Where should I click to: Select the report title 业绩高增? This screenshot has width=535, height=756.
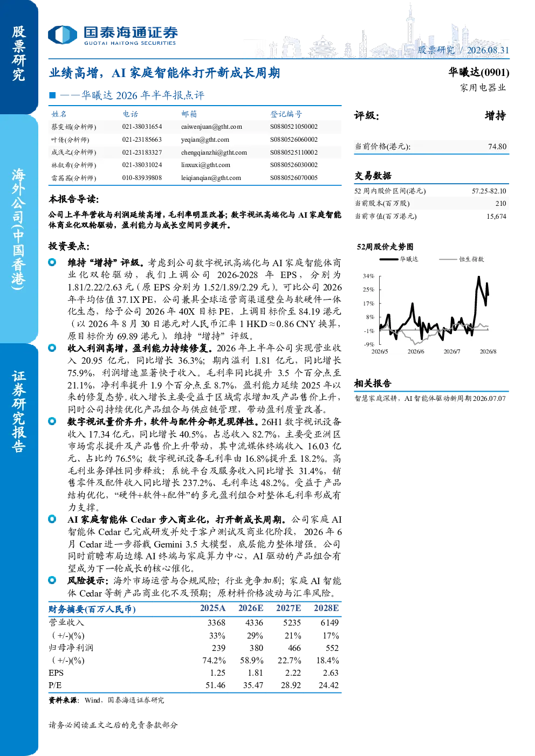(x=164, y=73)
